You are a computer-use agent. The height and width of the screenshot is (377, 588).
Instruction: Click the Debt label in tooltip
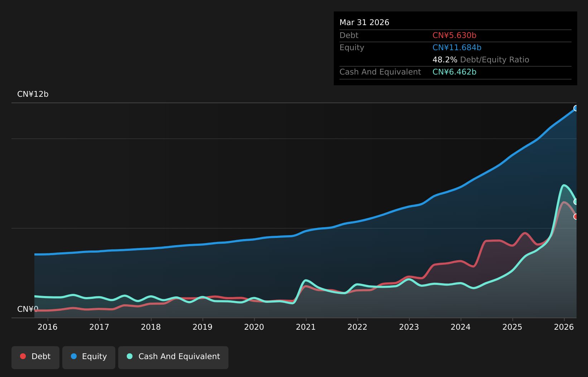[349, 35]
